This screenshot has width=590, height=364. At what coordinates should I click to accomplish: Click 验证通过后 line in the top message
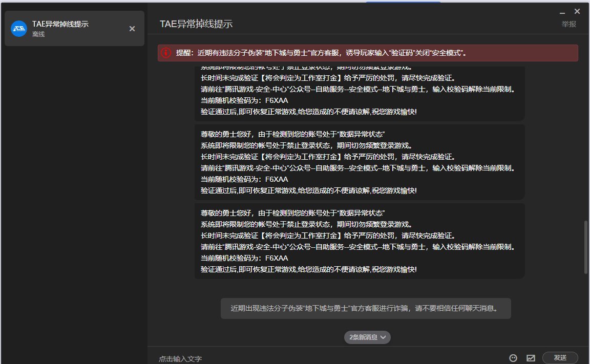[308, 111]
